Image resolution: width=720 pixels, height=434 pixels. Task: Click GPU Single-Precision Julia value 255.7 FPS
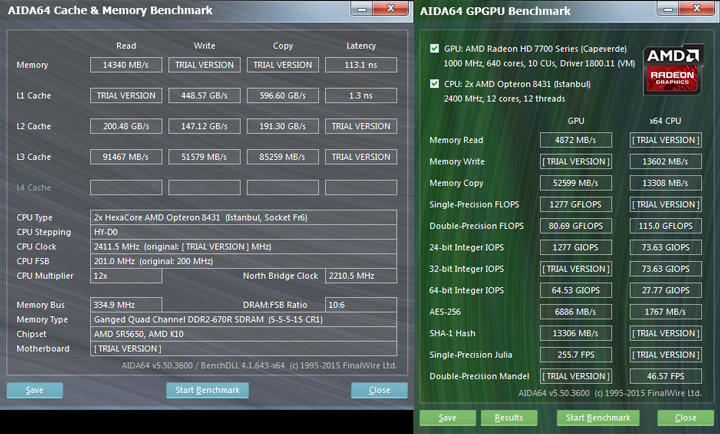pos(576,355)
